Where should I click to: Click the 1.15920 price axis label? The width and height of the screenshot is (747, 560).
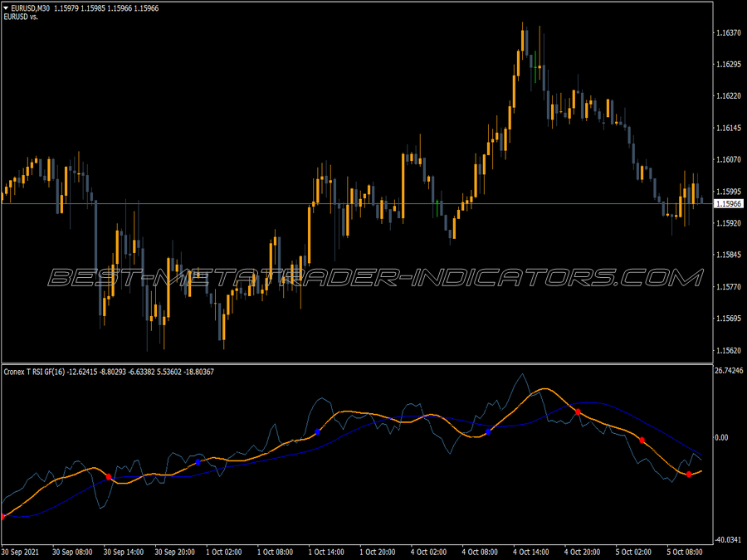point(729,223)
